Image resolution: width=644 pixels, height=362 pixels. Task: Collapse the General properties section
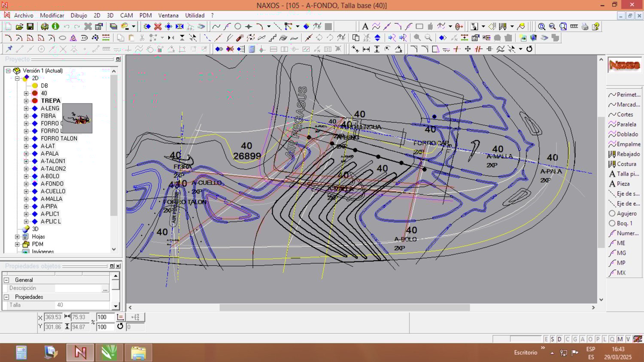tap(6, 280)
